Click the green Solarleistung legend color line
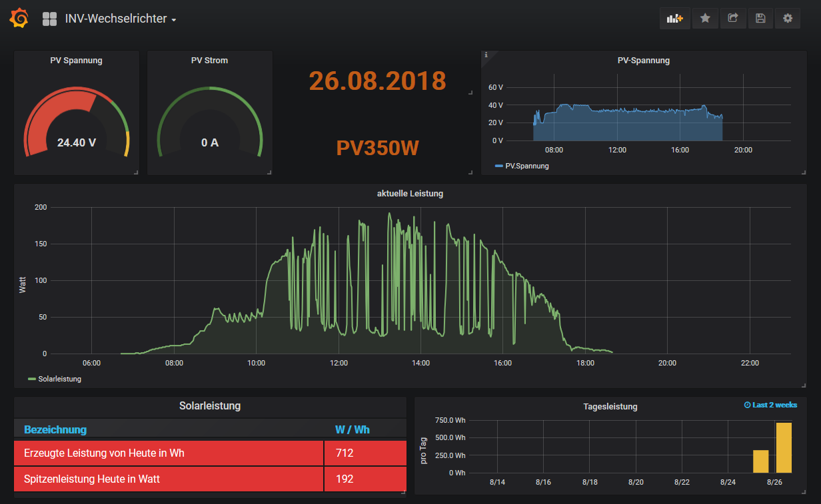The height and width of the screenshot is (504, 821). 32,379
